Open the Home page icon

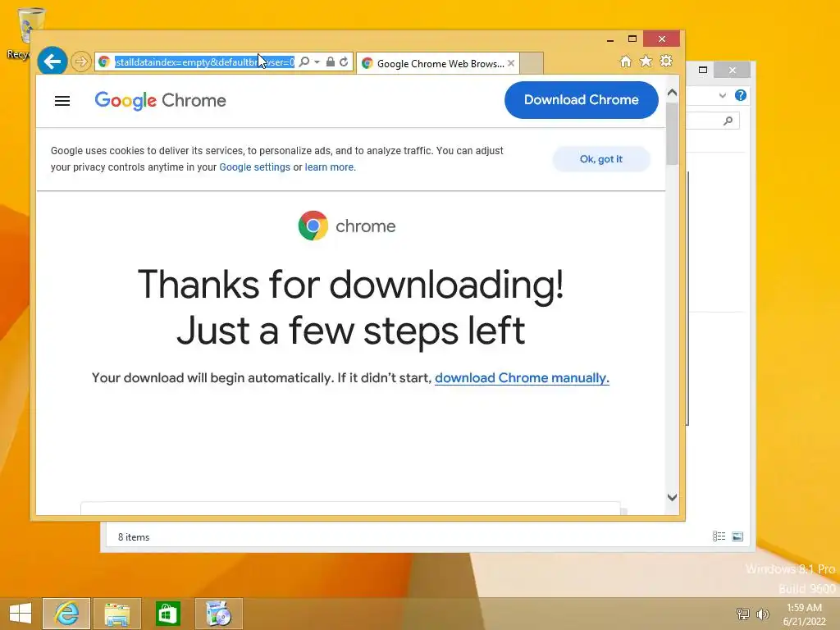pos(626,61)
